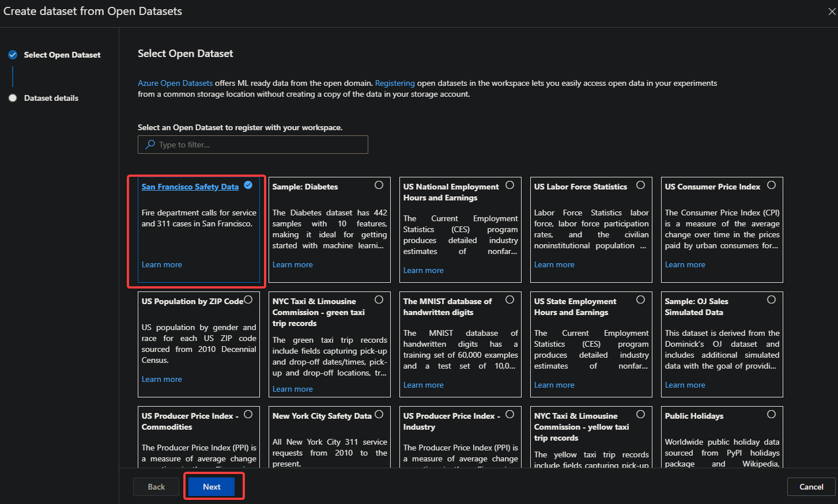
Task: Select US Labor Force Statistics radio button
Action: pyautogui.click(x=640, y=185)
